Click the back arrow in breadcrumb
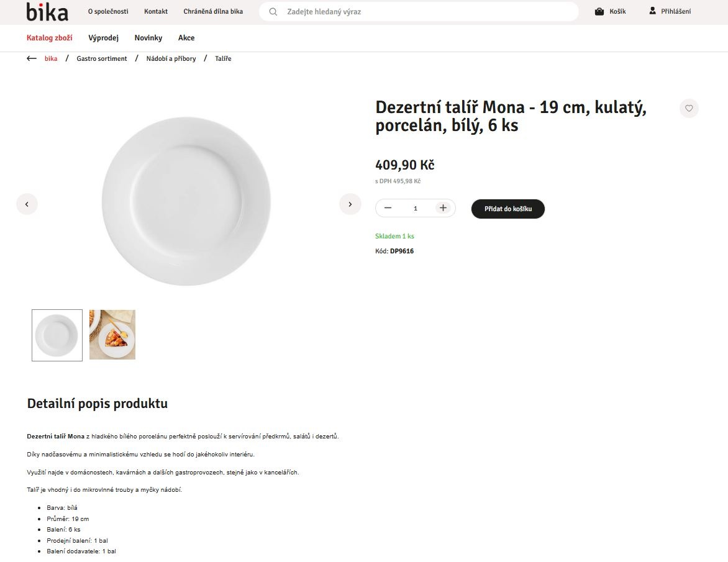 coord(32,58)
